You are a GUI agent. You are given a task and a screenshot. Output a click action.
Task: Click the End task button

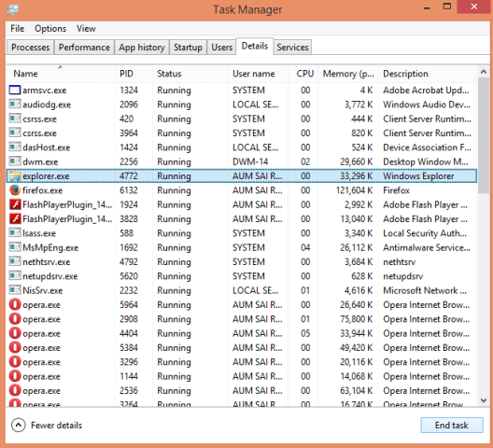coord(452,426)
